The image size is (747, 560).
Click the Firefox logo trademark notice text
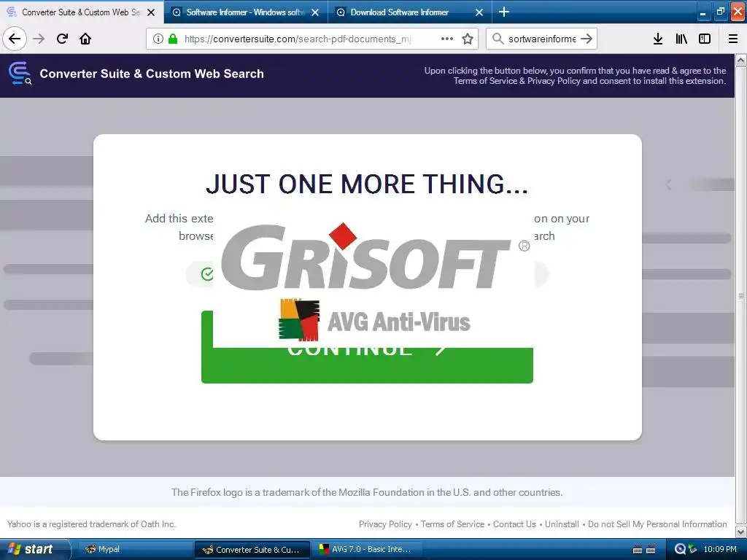[x=367, y=492]
